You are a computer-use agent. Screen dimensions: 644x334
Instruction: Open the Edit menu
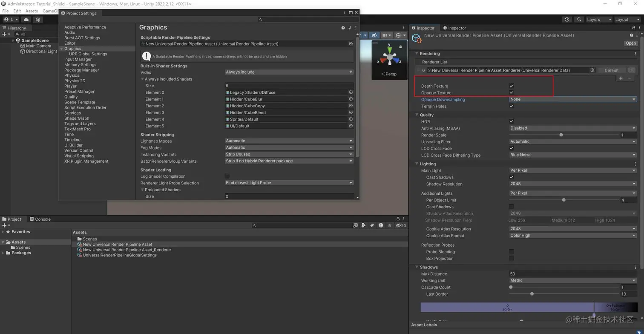[17, 11]
